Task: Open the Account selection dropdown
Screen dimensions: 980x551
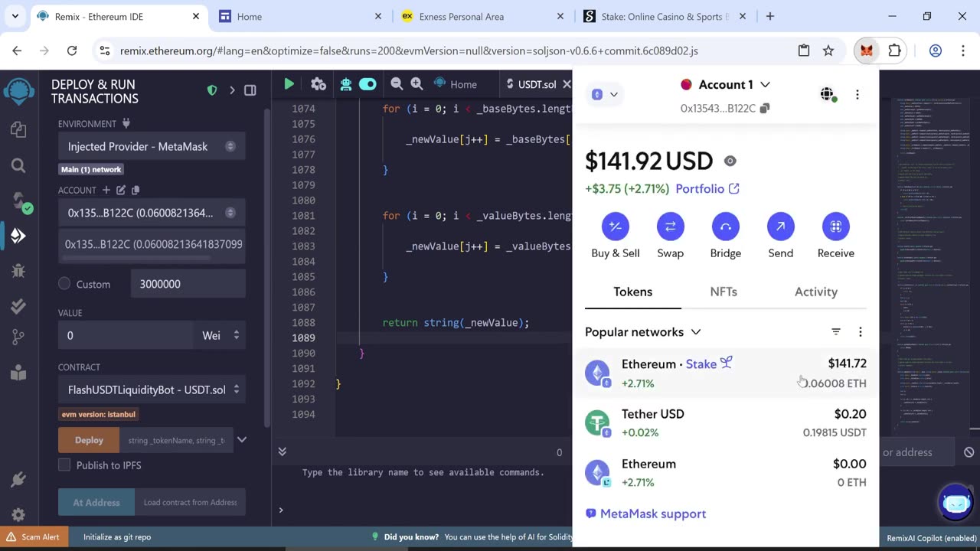Action: pos(152,213)
